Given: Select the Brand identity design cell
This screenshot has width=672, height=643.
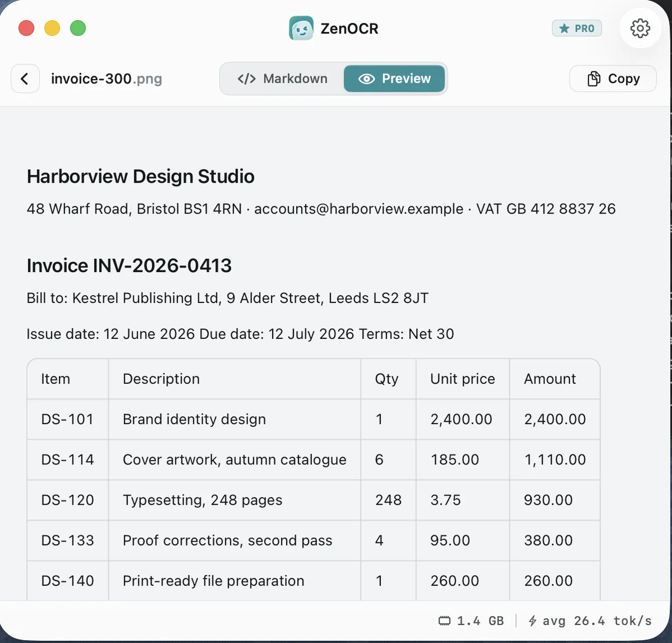Looking at the screenshot, I should [x=235, y=420].
